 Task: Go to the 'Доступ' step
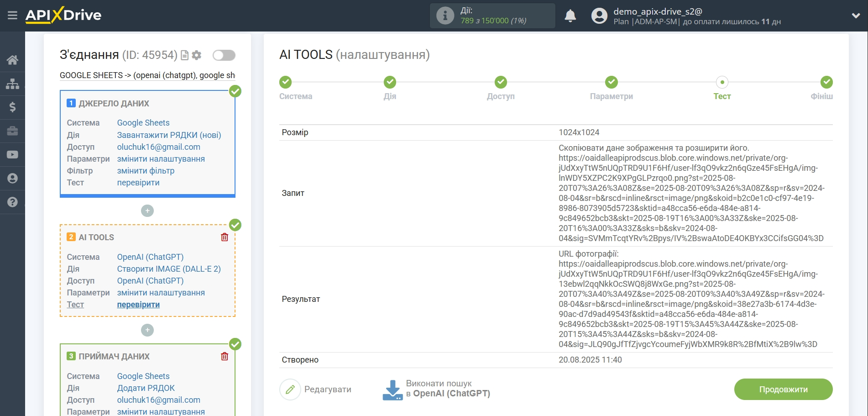click(501, 82)
